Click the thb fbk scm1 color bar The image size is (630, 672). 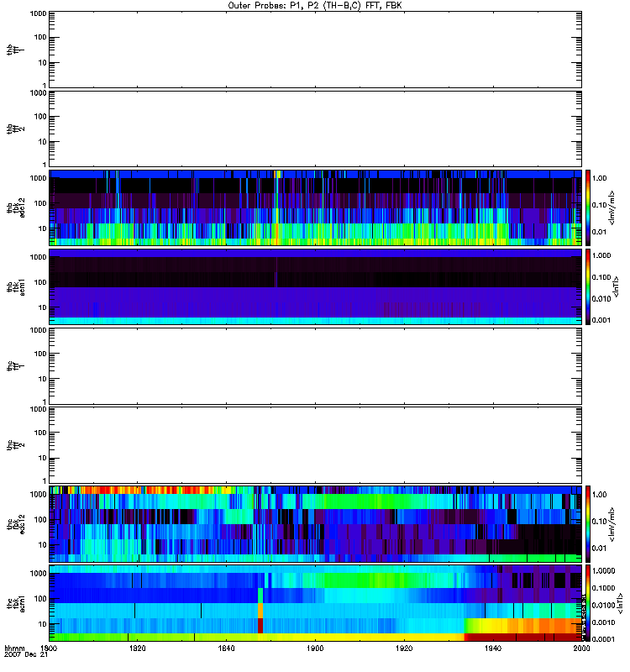589,286
